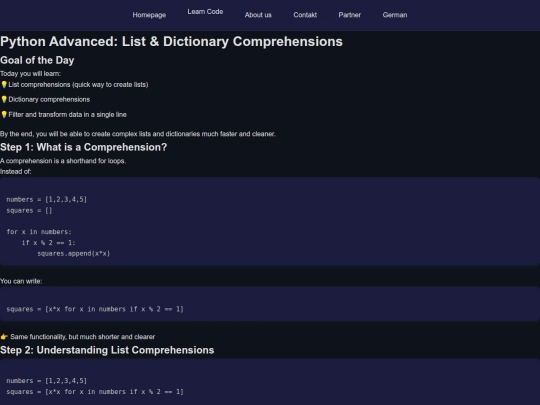Click the 'You can write:' label
Image resolution: width=540 pixels, height=405 pixels.
point(21,281)
